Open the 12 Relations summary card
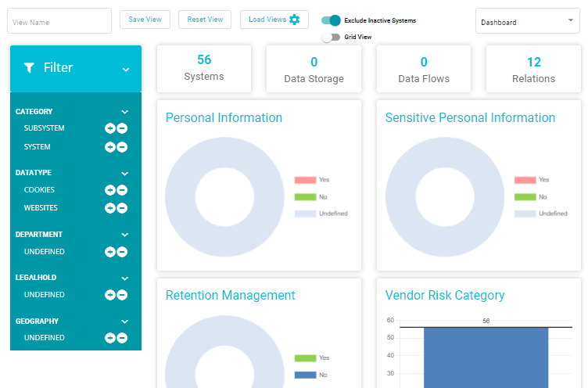The height and width of the screenshot is (388, 588). [533, 69]
